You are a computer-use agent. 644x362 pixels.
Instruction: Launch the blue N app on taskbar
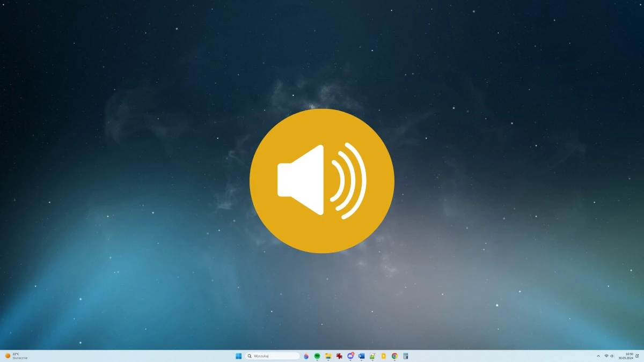[x=361, y=356]
